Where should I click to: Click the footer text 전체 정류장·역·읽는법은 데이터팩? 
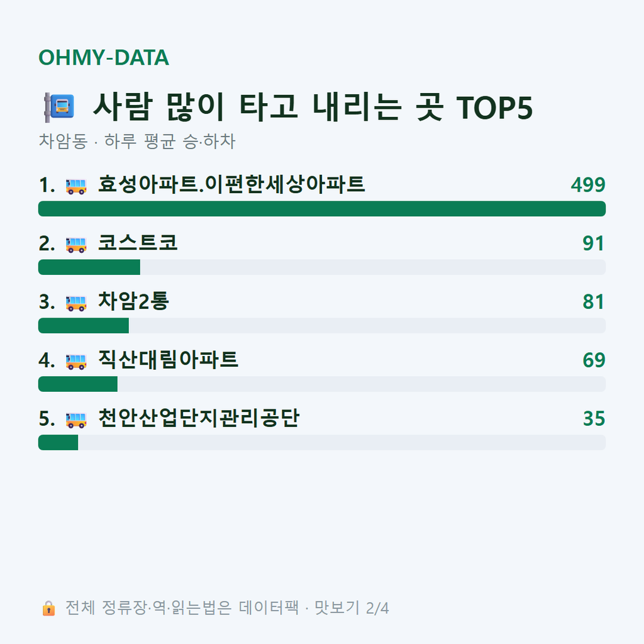(182, 608)
